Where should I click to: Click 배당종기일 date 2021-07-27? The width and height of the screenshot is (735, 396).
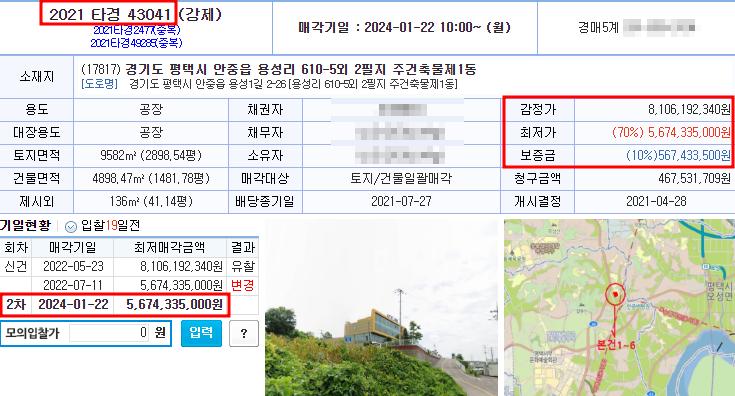click(401, 202)
